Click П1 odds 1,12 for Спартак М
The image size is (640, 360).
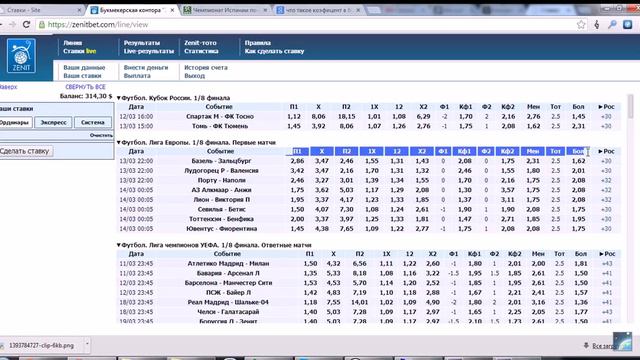[x=294, y=117]
